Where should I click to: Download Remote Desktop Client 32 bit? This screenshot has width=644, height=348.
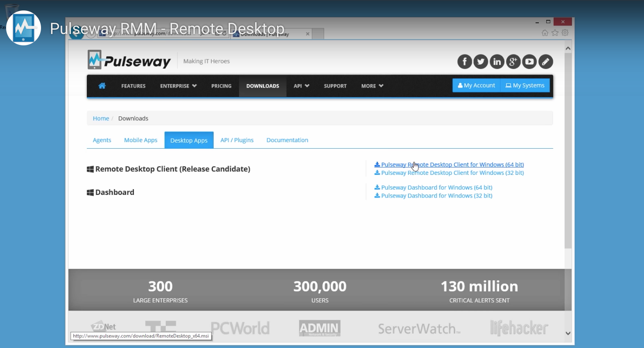(x=449, y=173)
